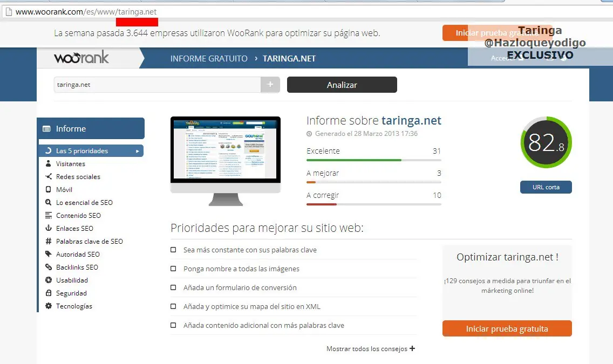Click the 82.8 score circle
Viewport: 613px width, 364px height.
546,142
